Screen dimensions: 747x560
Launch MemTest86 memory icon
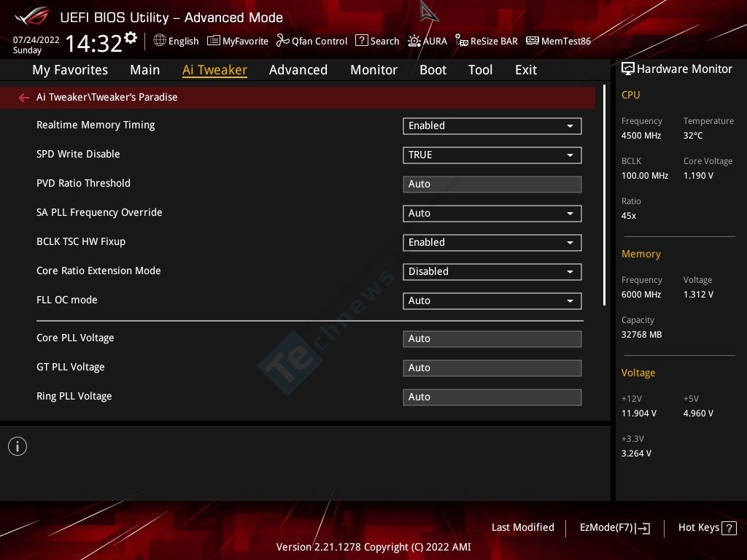coord(532,41)
